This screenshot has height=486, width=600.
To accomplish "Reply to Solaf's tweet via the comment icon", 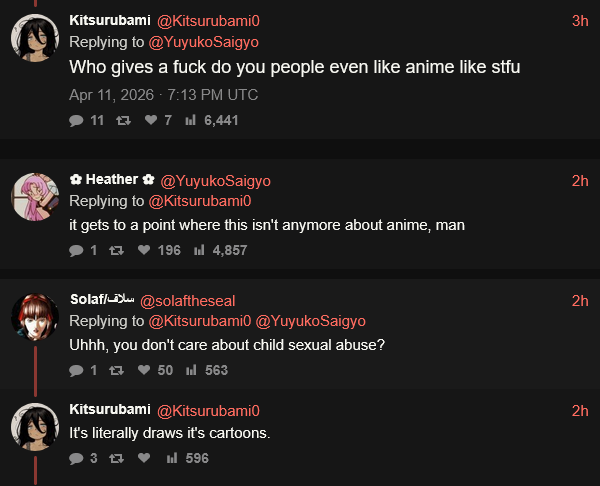I will coord(76,370).
